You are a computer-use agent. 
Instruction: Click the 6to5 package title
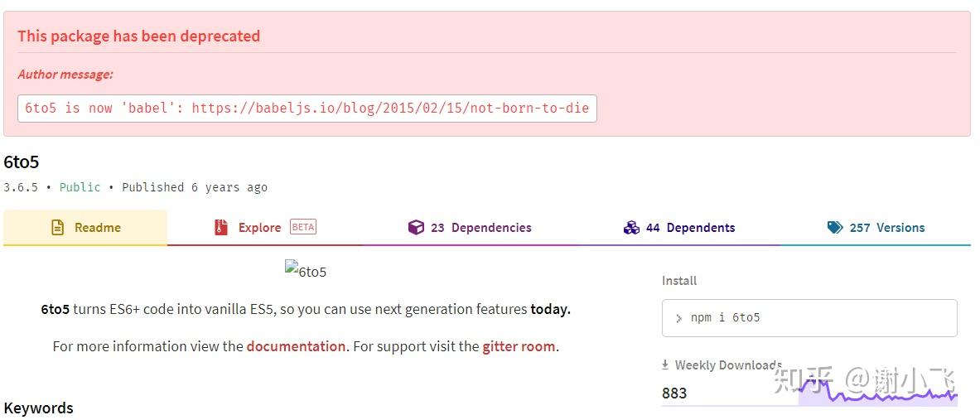click(x=22, y=162)
